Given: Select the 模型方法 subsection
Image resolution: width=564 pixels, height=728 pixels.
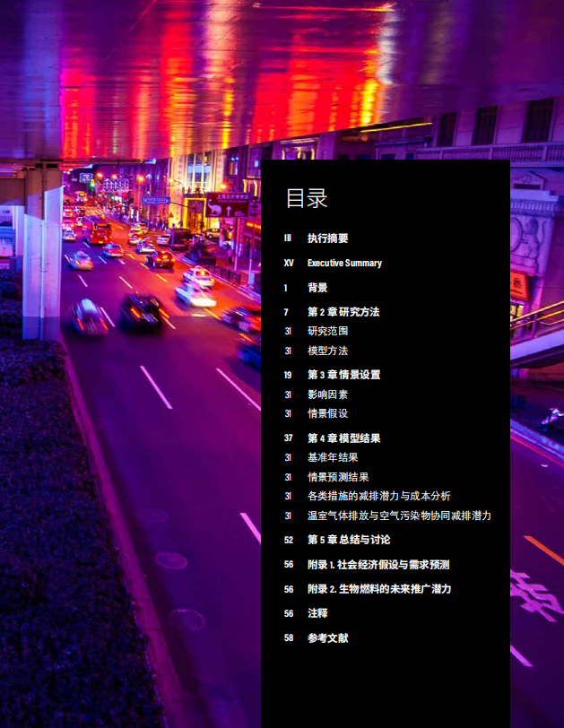Looking at the screenshot, I should [327, 351].
